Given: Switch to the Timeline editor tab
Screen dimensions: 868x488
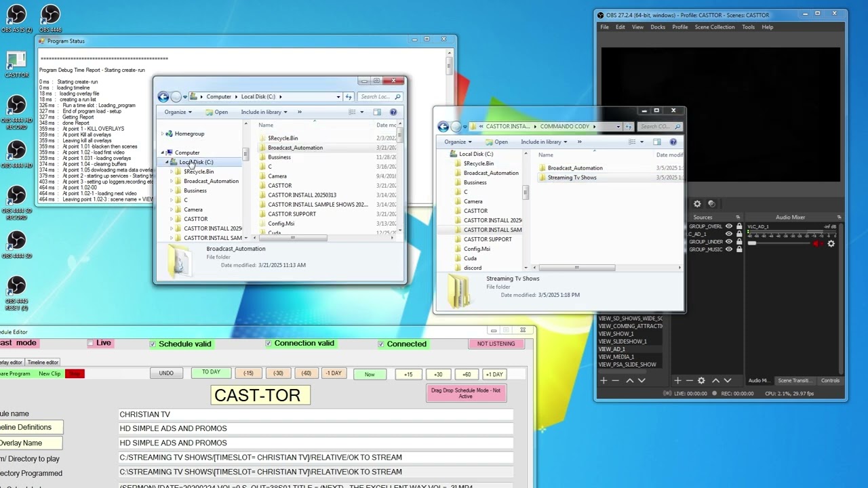Looking at the screenshot, I should (43, 363).
